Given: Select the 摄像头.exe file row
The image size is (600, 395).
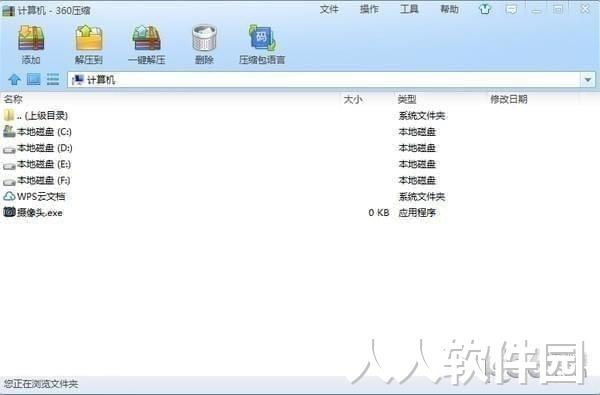Looking at the screenshot, I should pos(300,212).
